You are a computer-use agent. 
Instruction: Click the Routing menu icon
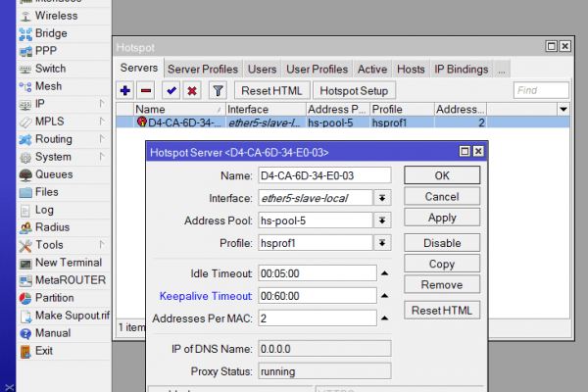click(25, 140)
